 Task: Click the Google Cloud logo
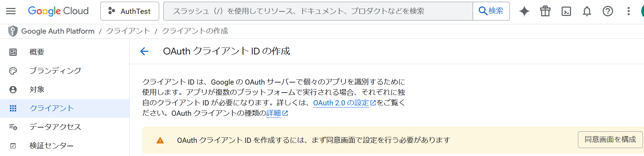click(x=58, y=11)
